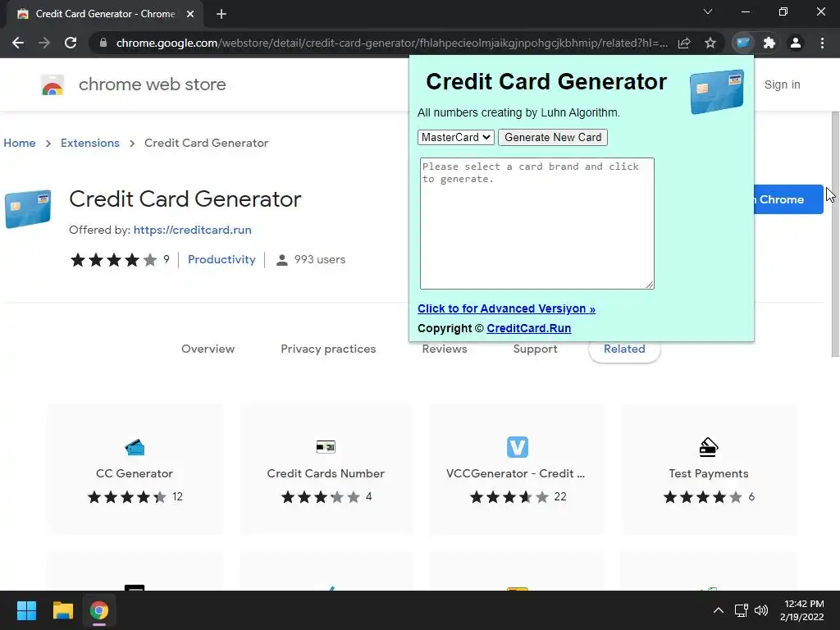The height and width of the screenshot is (630, 840).
Task: Open the Credit Cards Number extension icon
Action: [326, 447]
